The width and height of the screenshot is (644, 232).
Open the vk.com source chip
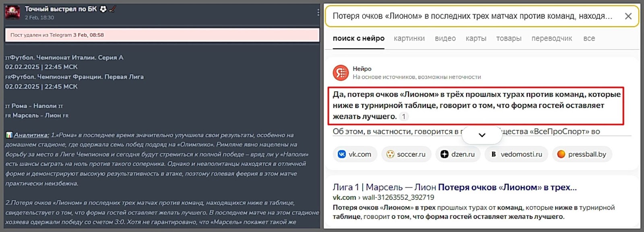click(355, 154)
